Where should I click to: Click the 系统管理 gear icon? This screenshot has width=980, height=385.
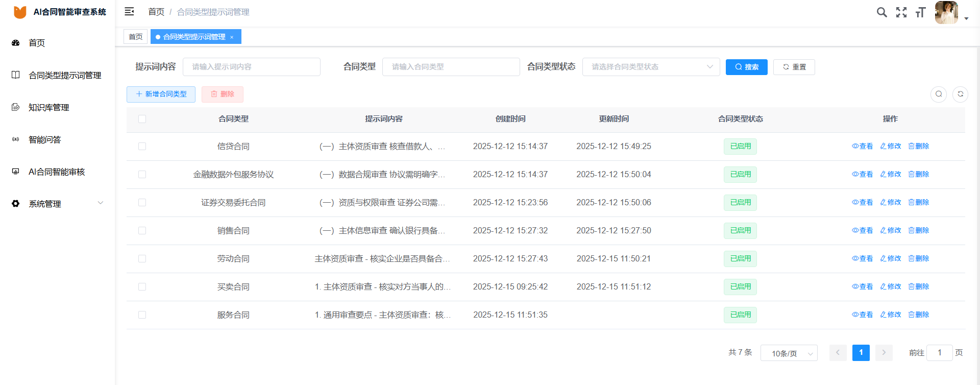coord(16,204)
